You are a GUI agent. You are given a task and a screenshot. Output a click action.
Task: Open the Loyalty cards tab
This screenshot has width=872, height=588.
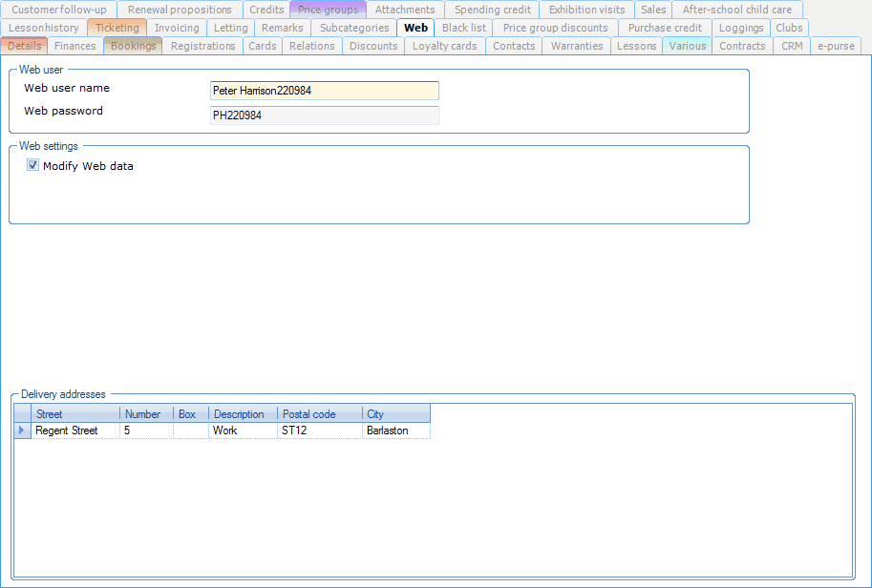point(444,46)
